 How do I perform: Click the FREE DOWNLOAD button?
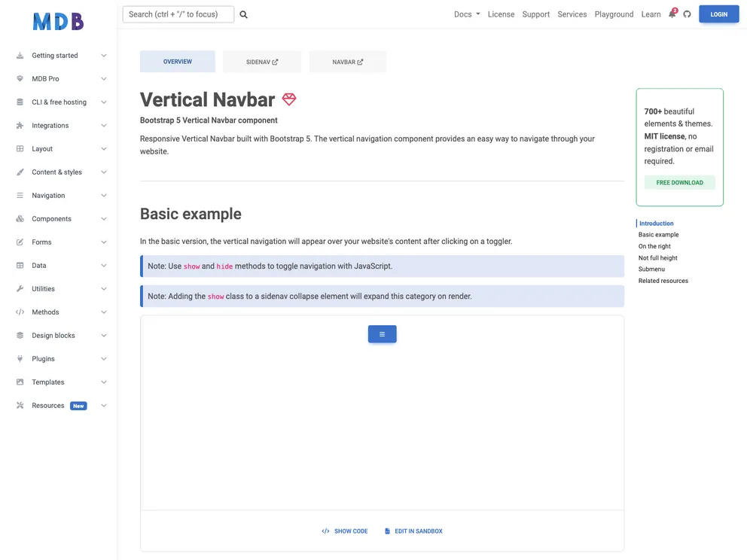[679, 182]
